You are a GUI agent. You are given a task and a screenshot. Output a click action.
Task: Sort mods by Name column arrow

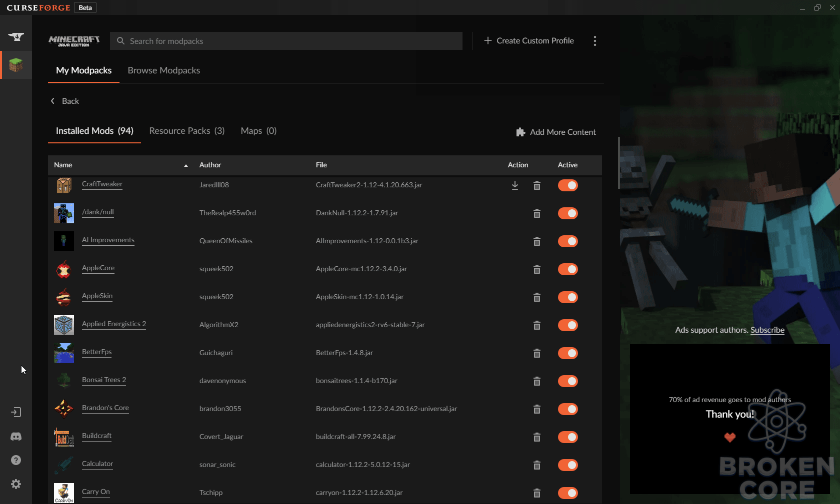[186, 165]
